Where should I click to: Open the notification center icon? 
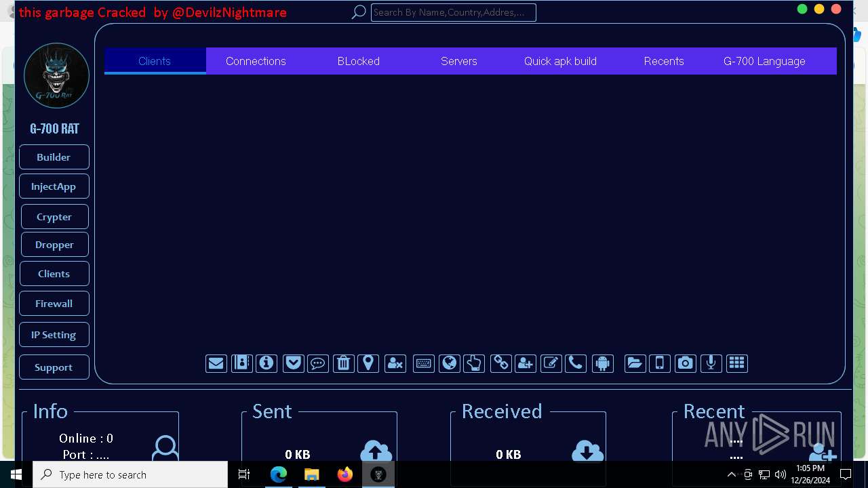click(x=846, y=474)
